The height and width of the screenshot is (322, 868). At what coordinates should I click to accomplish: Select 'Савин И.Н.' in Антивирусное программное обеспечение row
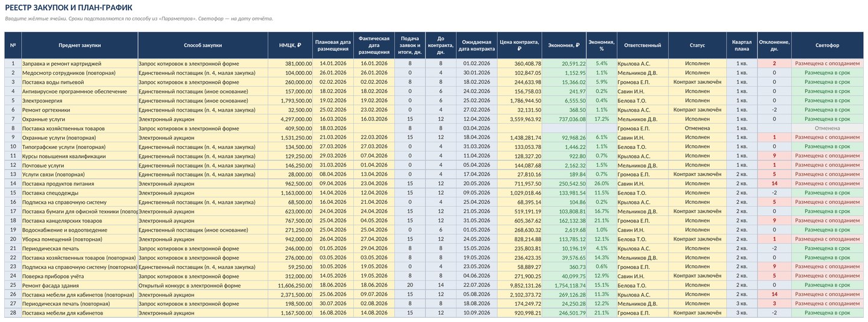click(643, 91)
